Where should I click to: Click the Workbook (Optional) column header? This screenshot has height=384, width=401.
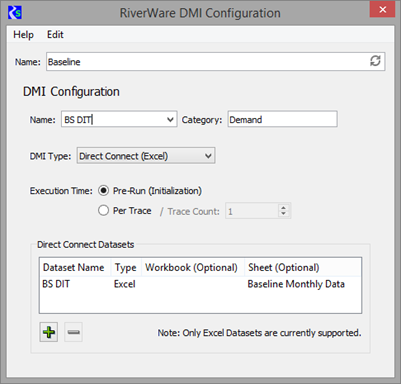[x=193, y=267]
